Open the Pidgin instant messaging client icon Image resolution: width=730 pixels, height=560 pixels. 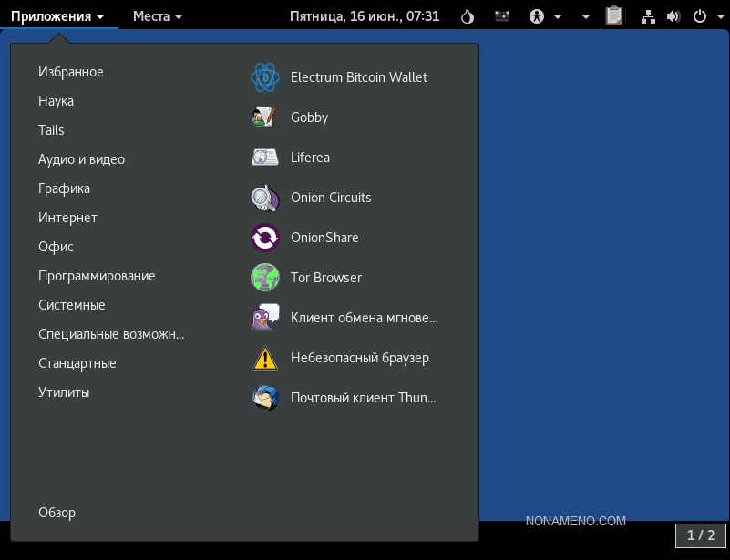point(264,318)
